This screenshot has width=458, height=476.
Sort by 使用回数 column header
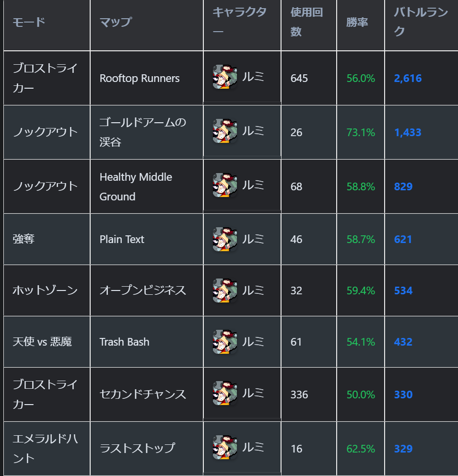click(306, 22)
